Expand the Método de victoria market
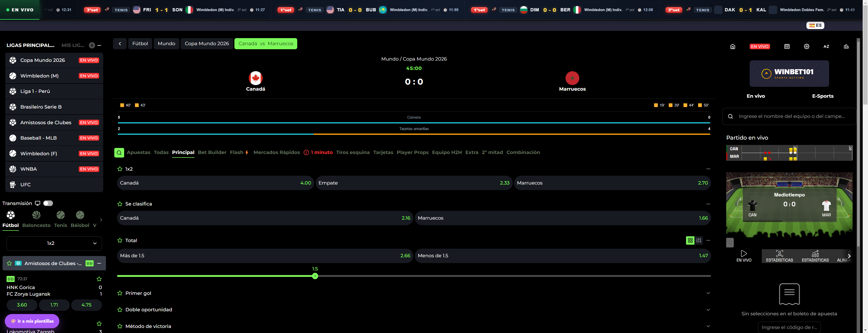Viewport: 868px width, 333px height. (x=708, y=326)
